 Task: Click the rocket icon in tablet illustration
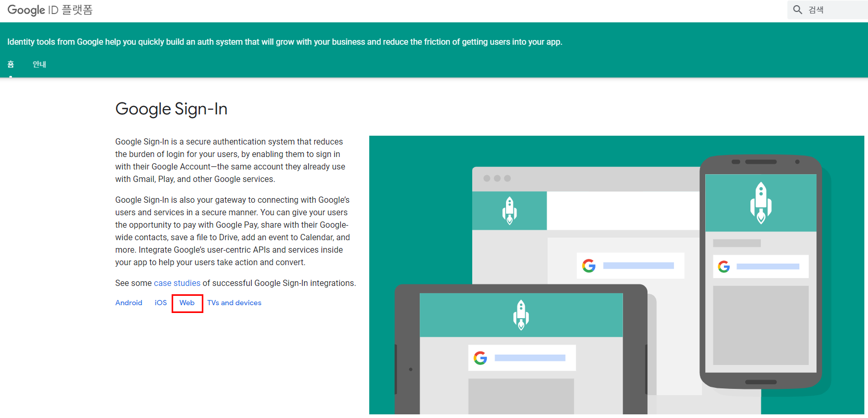521,315
